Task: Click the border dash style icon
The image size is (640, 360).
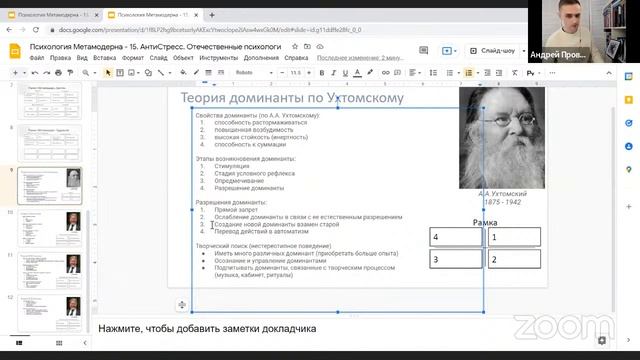Action: pos(221,73)
